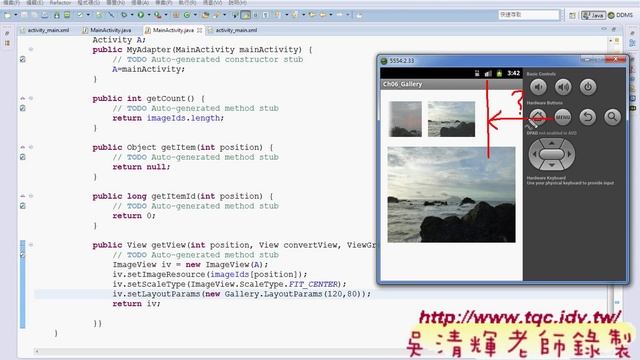The width and height of the screenshot is (640, 360).
Task: Open the Run button dropdown arrow
Action: tap(149, 15)
